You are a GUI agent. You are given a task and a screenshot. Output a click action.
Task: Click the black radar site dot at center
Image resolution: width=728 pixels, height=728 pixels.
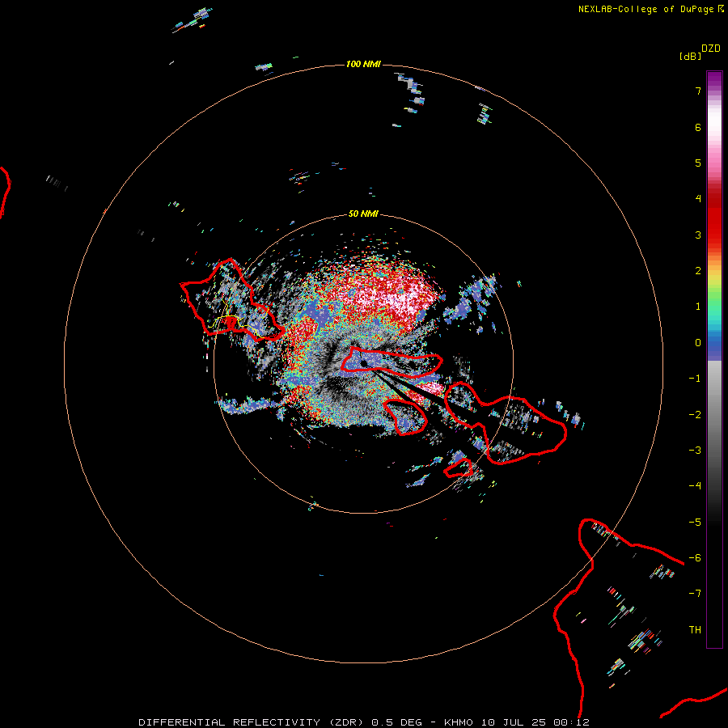363,363
